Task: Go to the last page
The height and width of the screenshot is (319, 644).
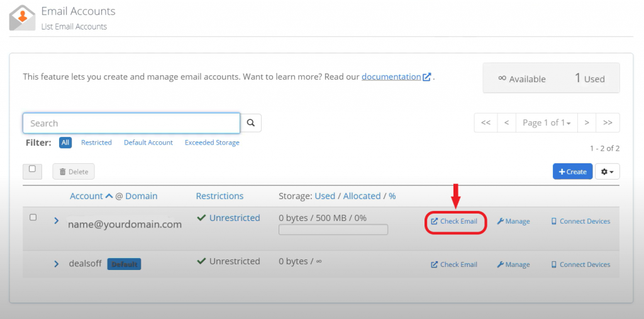Action: [608, 122]
